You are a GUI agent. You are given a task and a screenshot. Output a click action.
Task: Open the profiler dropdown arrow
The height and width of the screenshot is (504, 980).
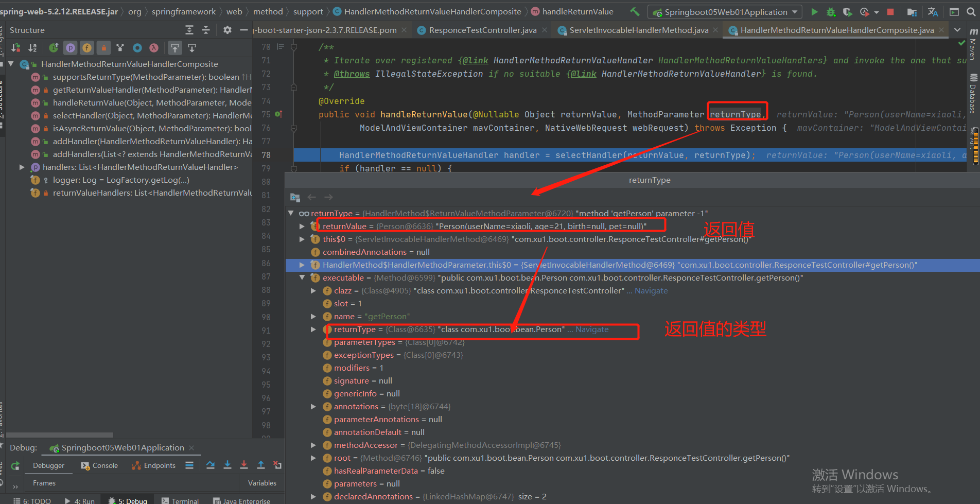pos(877,12)
